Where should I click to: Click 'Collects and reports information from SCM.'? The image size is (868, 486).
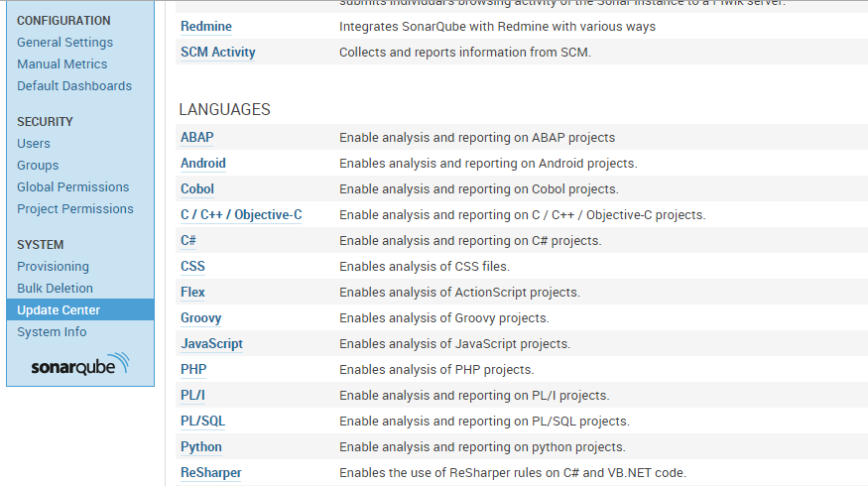[x=465, y=52]
